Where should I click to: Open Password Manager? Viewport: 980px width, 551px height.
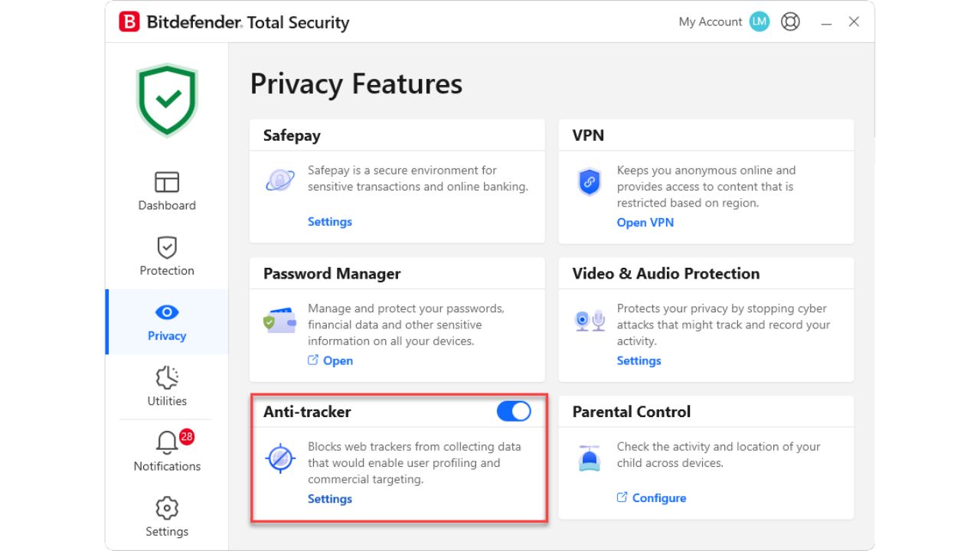click(338, 360)
